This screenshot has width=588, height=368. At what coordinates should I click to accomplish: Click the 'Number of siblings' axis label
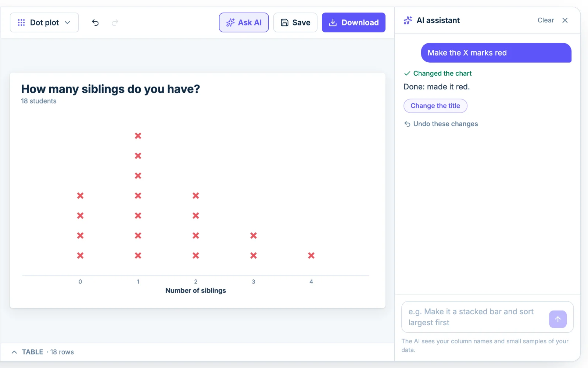[196, 291]
